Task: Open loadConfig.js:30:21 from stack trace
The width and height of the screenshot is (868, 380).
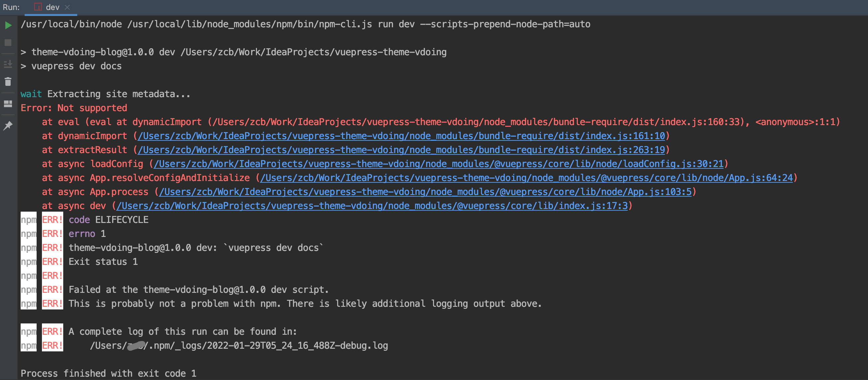Action: coord(438,164)
